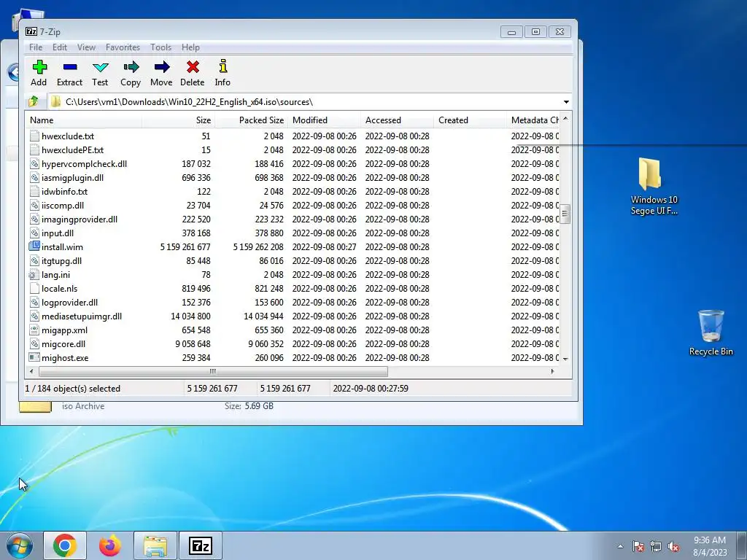Open the address bar path dropdown
The width and height of the screenshot is (747, 560).
click(x=566, y=102)
